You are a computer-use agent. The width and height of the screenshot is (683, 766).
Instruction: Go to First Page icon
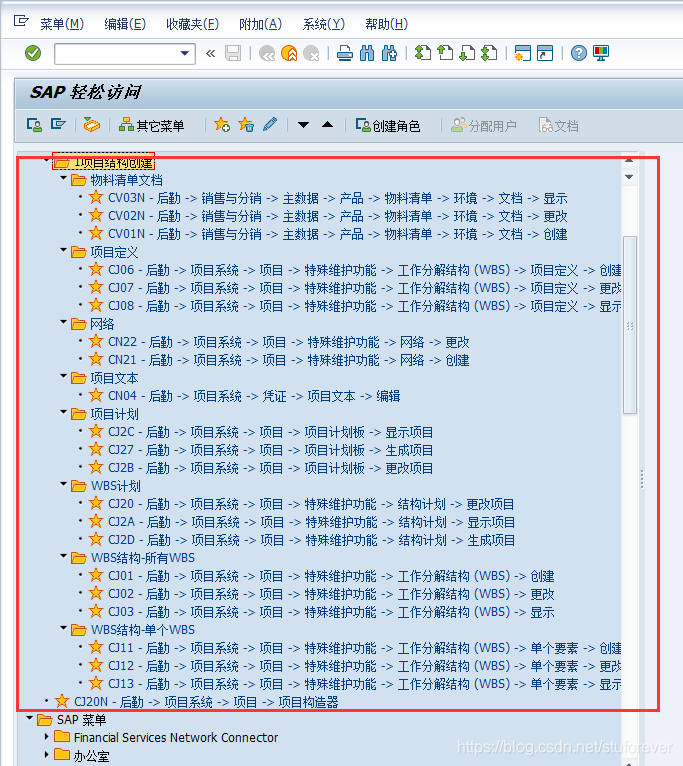[423, 53]
